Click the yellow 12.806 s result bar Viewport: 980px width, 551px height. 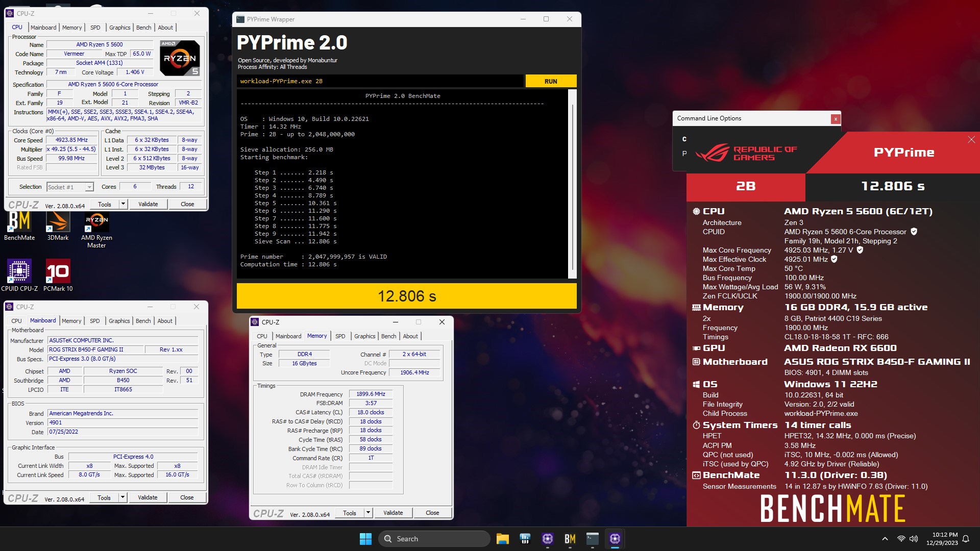click(407, 296)
